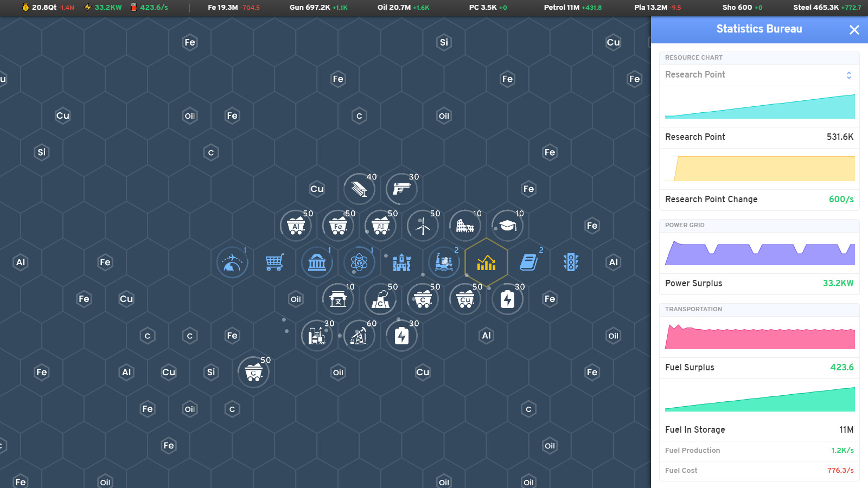Viewport: 868px width, 488px height.
Task: Select the Oil Refinery building labeled 30
Action: [x=317, y=336]
